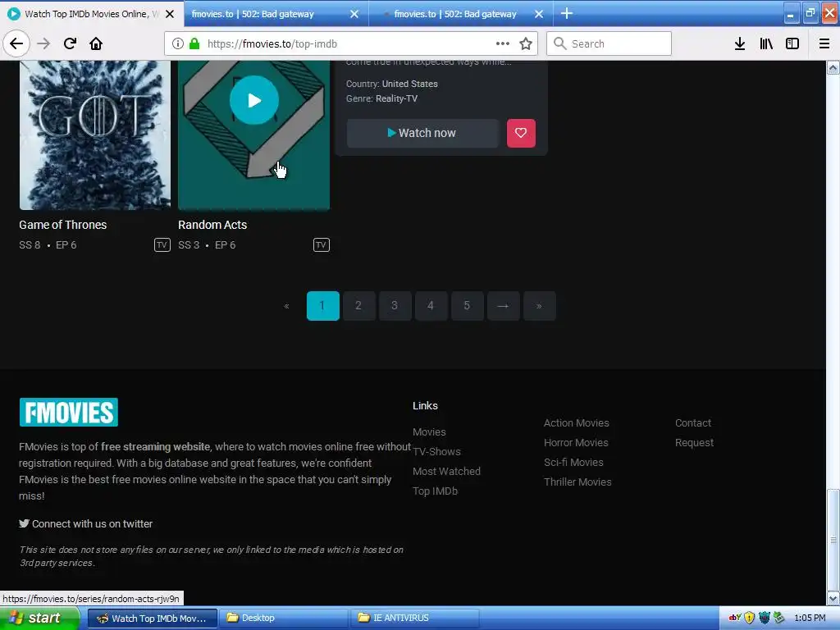840x630 pixels.
Task: Go to pagination page 5
Action: [x=467, y=306]
